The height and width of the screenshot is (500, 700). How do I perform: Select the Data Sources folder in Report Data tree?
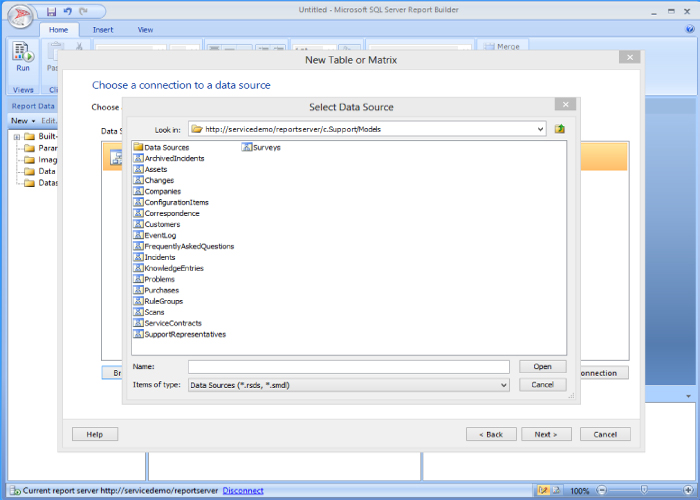[40, 171]
